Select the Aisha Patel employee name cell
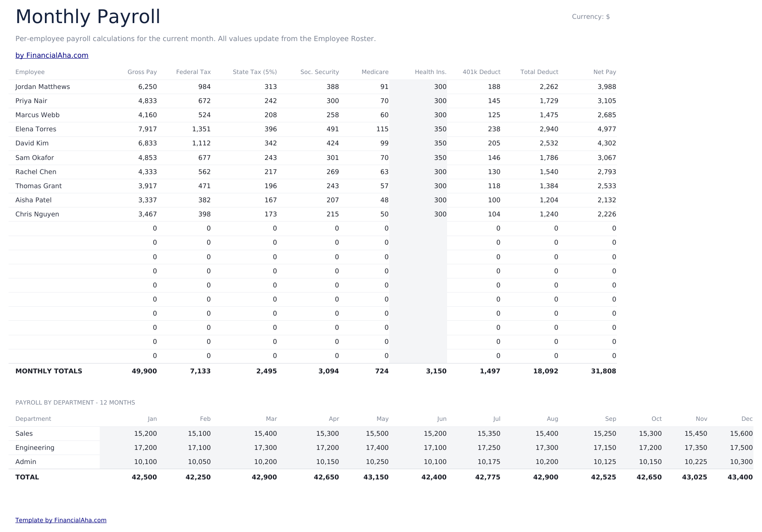Screen dimensions: 762x532 tap(33, 200)
